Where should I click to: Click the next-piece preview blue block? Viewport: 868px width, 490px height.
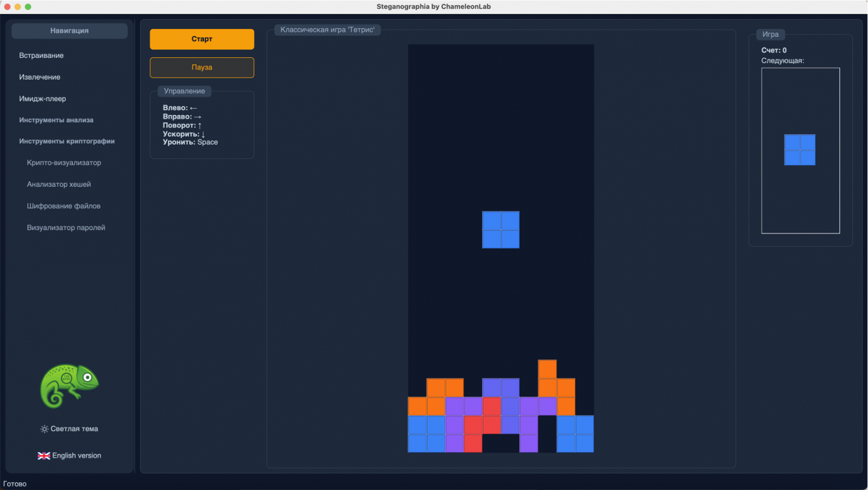(x=800, y=150)
